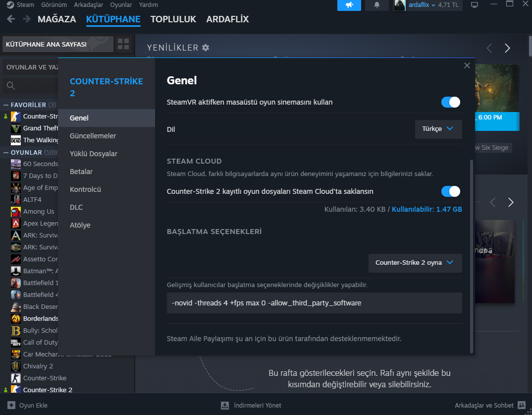The height and width of the screenshot is (415, 532).
Task: Click the Among Us game icon
Action: click(16, 212)
